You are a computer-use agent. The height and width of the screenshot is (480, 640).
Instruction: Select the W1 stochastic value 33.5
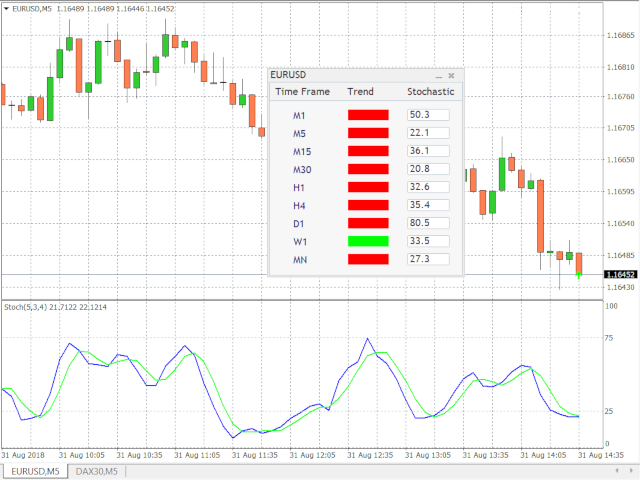click(x=428, y=241)
